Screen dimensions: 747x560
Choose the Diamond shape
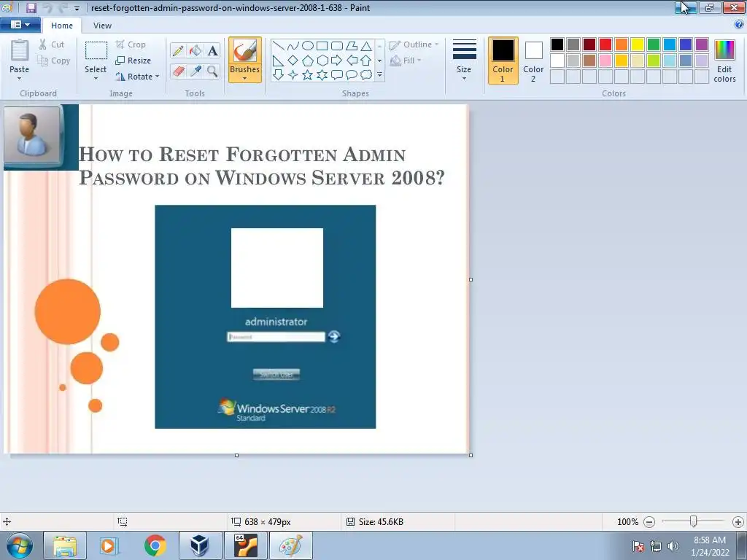point(293,61)
